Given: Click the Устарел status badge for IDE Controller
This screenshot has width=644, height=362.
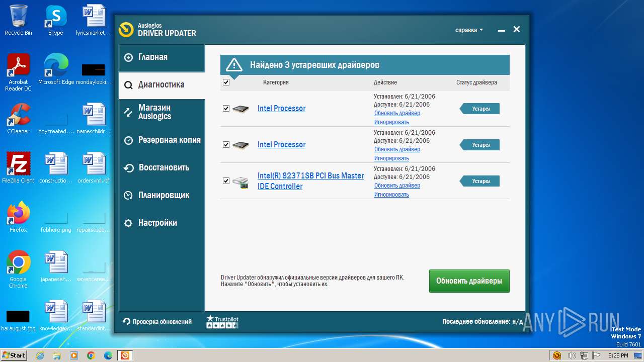Looking at the screenshot, I should (479, 181).
